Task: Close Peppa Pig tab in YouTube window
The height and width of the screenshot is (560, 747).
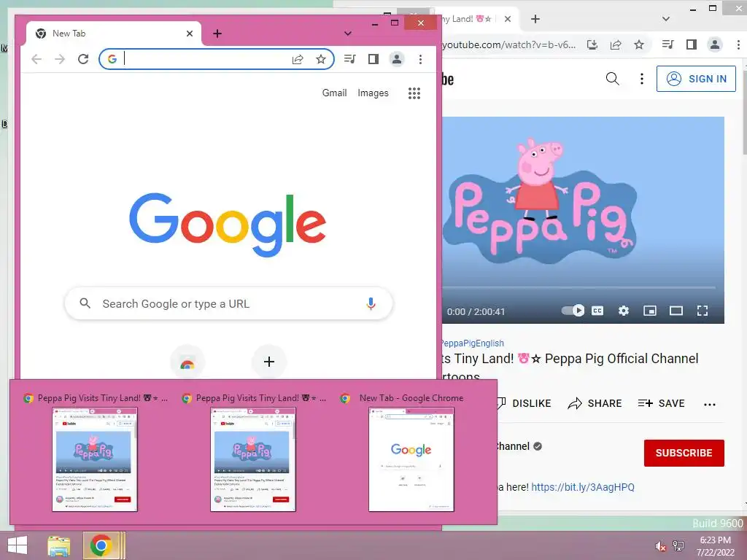Action: (x=508, y=19)
